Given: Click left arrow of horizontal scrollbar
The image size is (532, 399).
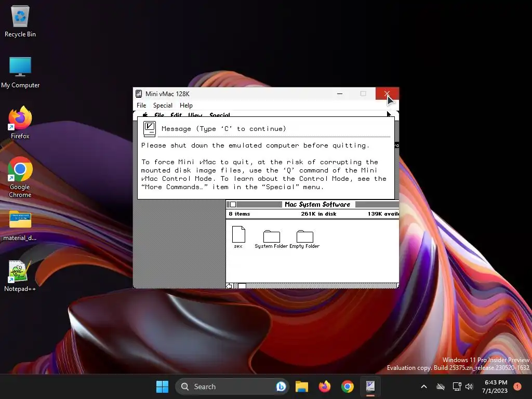Looking at the screenshot, I should (229, 286).
